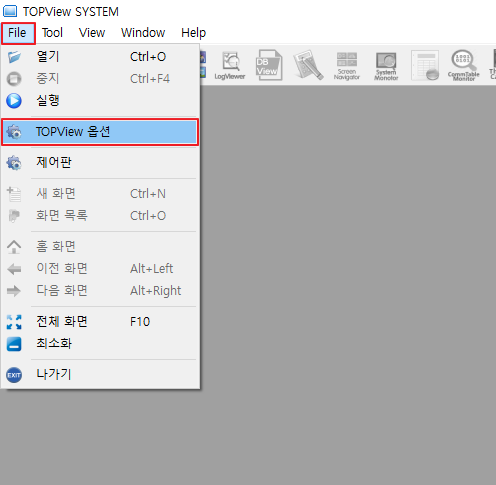Open the LogViewer toolbar icon
This screenshot has height=485, width=496.
[230, 66]
